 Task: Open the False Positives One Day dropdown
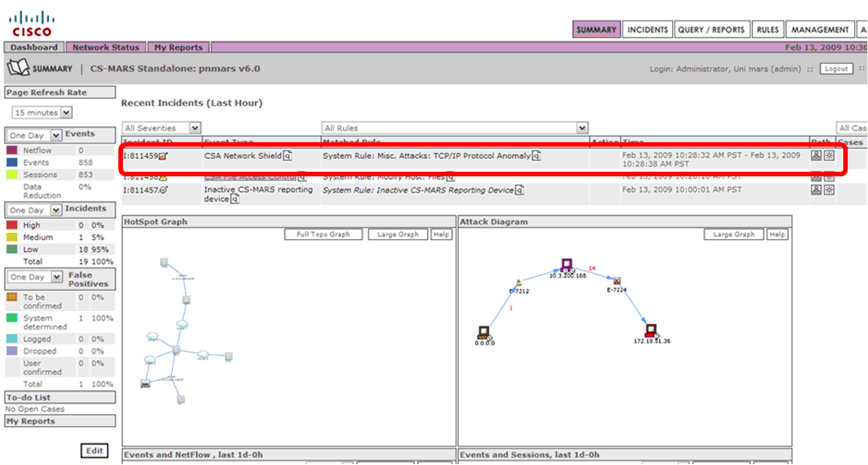point(34,277)
